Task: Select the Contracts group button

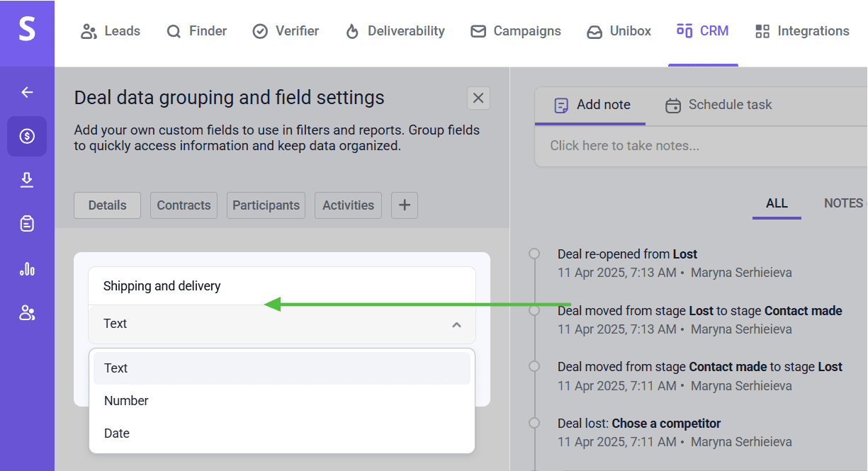Action: tap(184, 205)
